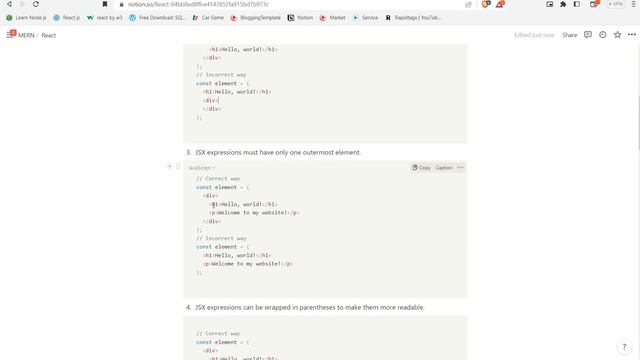This screenshot has width=640, height=360.
Task: Click the 'JSX expressions must have only one outermost element' text
Action: [x=278, y=152]
